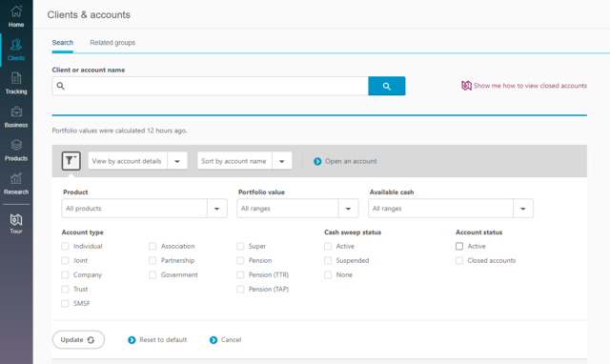The width and height of the screenshot is (610, 364).
Task: Check the Trust account type
Action: [65, 290]
